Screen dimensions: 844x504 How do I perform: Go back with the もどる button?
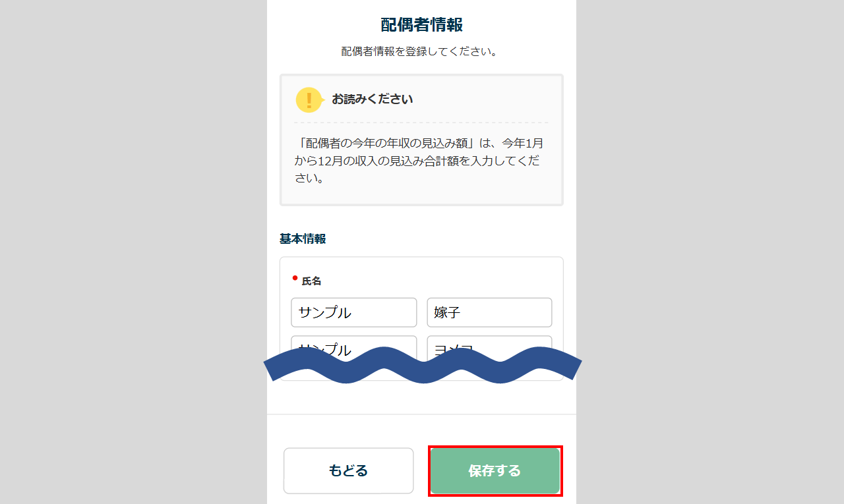pos(348,470)
